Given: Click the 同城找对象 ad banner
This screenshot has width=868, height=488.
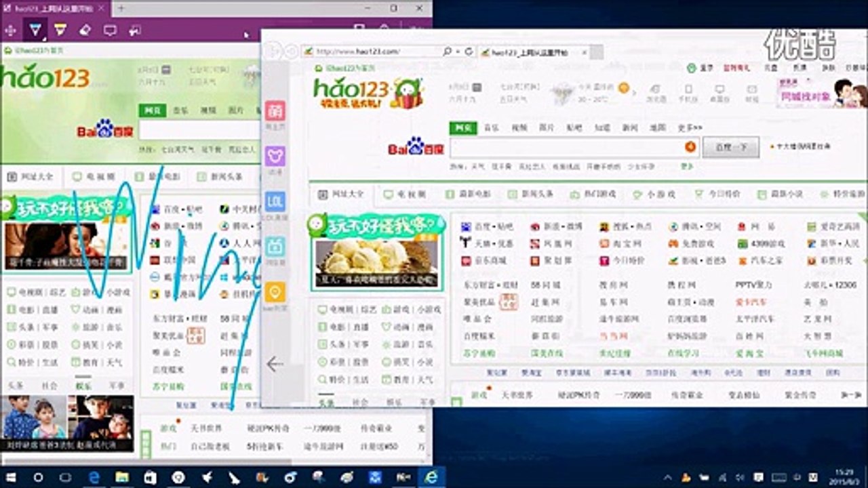Looking at the screenshot, I should (x=822, y=92).
